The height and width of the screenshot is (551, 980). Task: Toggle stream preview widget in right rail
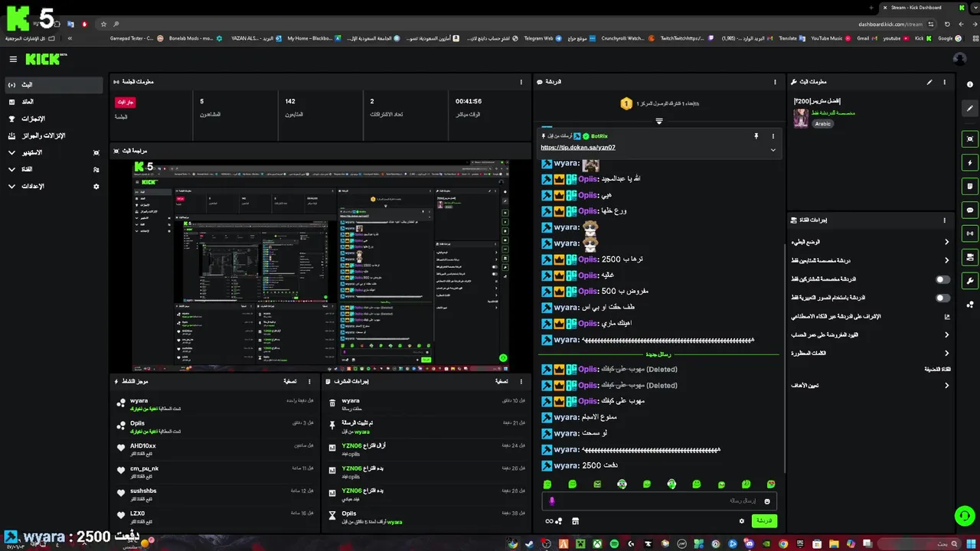970,139
